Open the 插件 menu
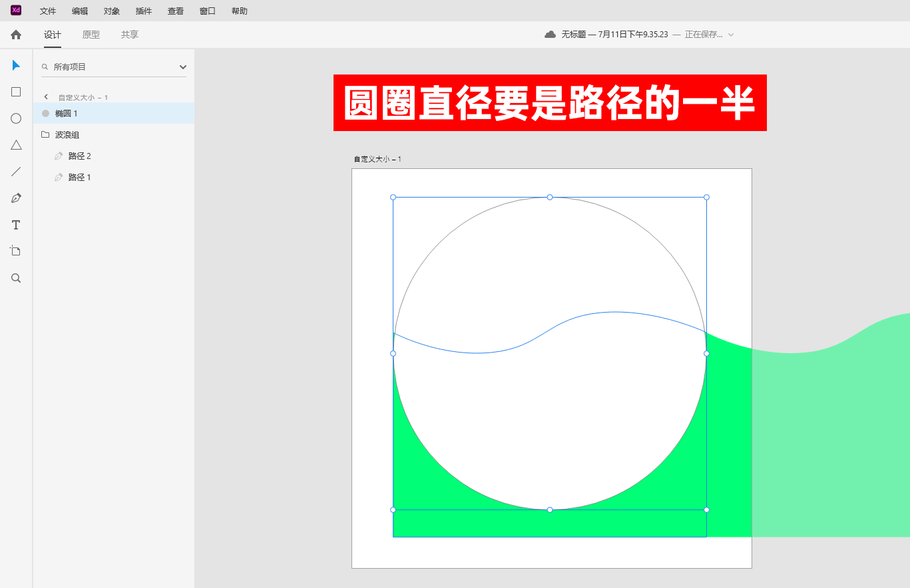 point(144,11)
